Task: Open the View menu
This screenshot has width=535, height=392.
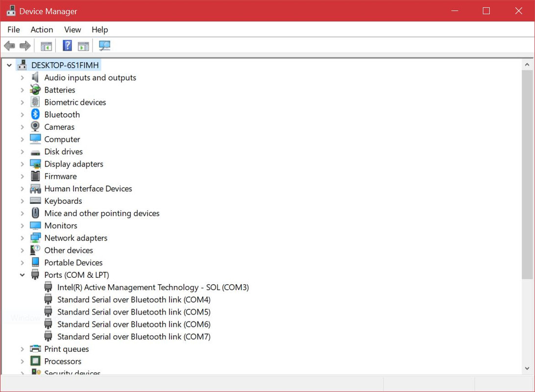Action: point(72,29)
